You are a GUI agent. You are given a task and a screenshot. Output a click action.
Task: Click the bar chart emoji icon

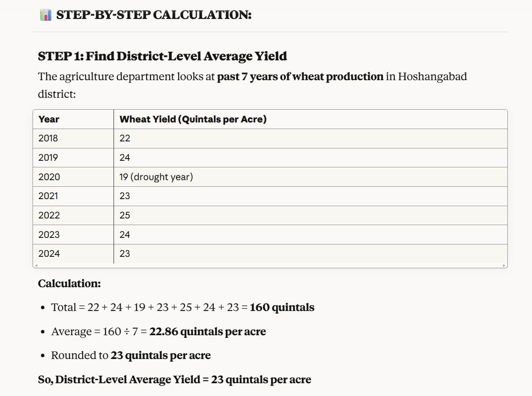pyautogui.click(x=46, y=15)
